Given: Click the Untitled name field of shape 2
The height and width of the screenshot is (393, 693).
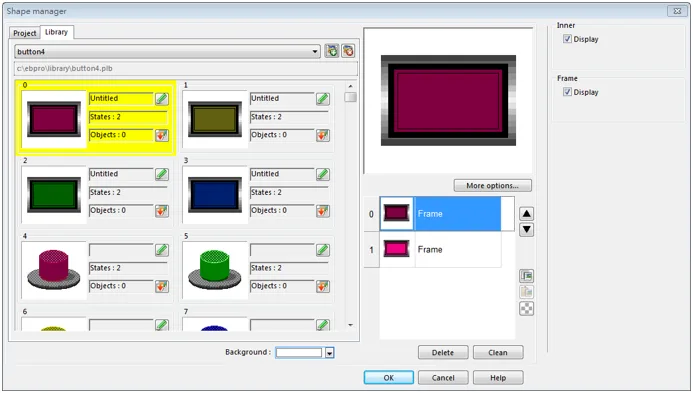Looking at the screenshot, I should point(122,174).
